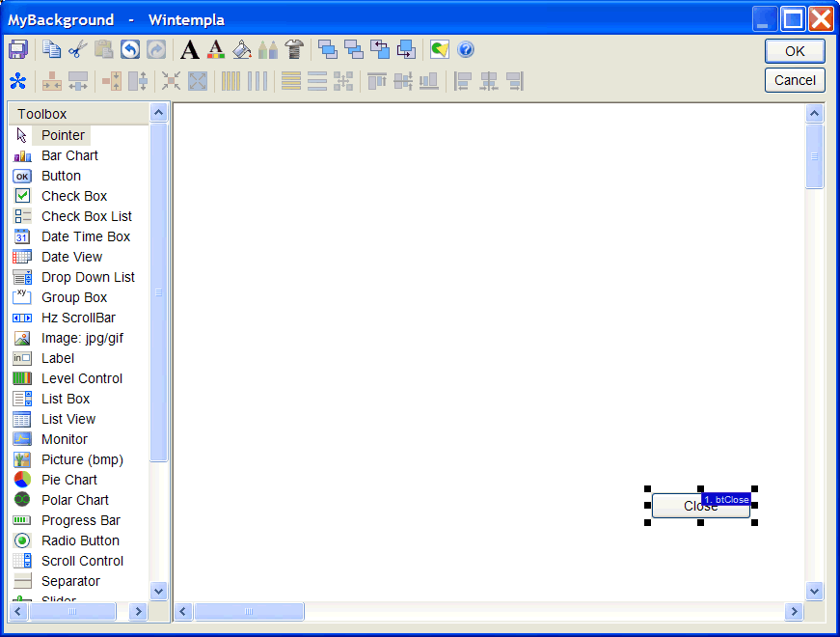
Task: Click the canvas horizontal scroll right arrow
Action: (x=794, y=611)
